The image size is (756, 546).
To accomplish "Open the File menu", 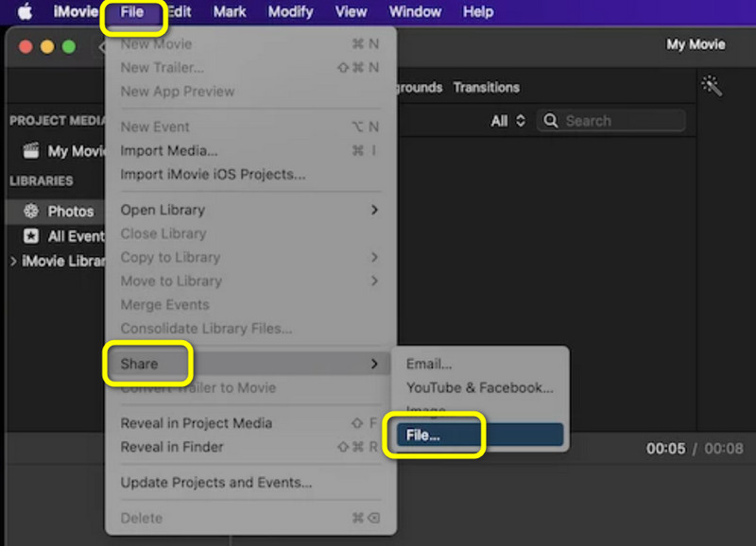I will [132, 11].
